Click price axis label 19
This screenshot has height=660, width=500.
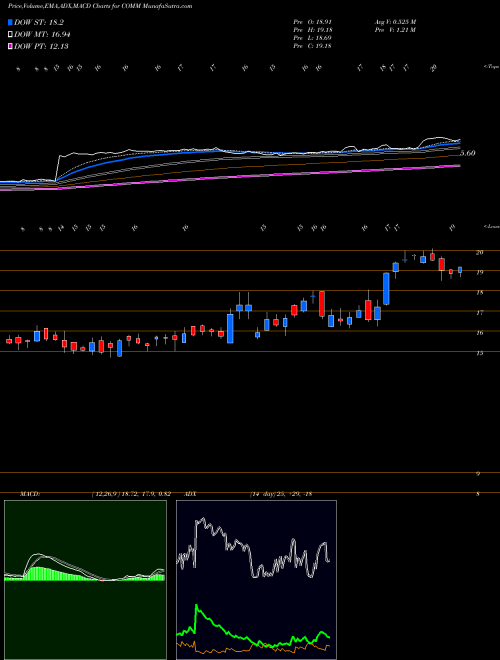coord(479,272)
